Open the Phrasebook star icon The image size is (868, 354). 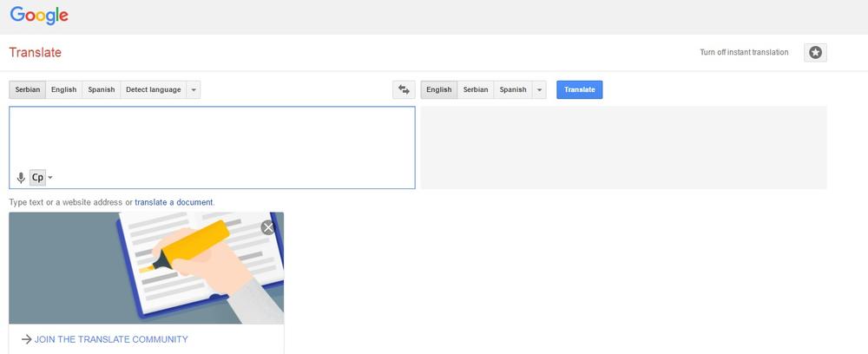(815, 53)
